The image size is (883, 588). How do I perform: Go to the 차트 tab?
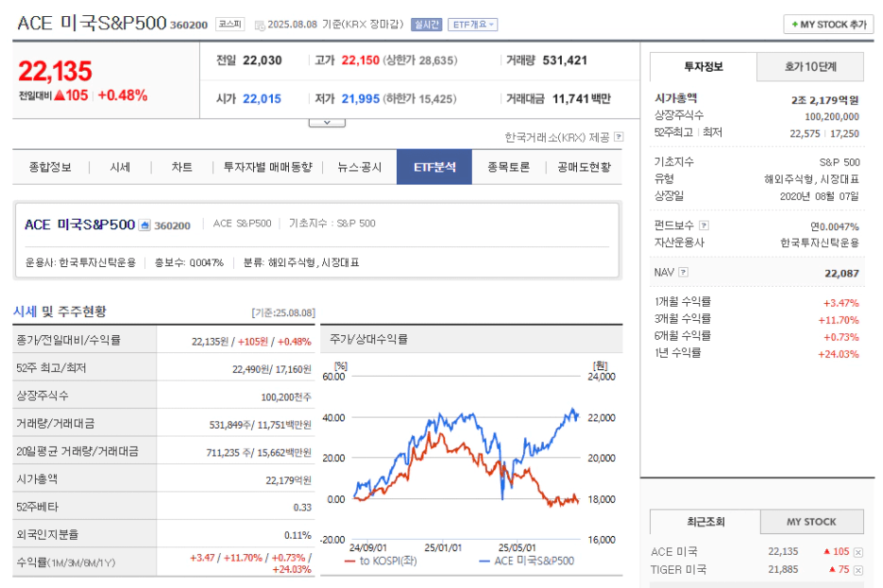pos(182,167)
